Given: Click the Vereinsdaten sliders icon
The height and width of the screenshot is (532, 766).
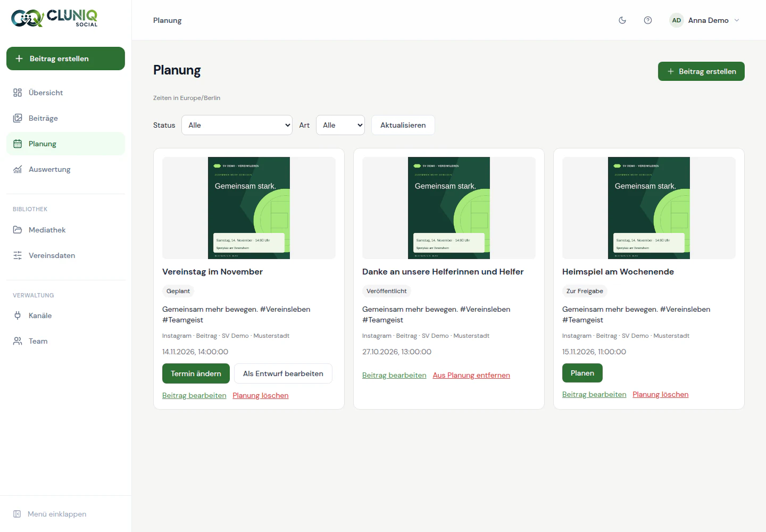Looking at the screenshot, I should point(18,255).
